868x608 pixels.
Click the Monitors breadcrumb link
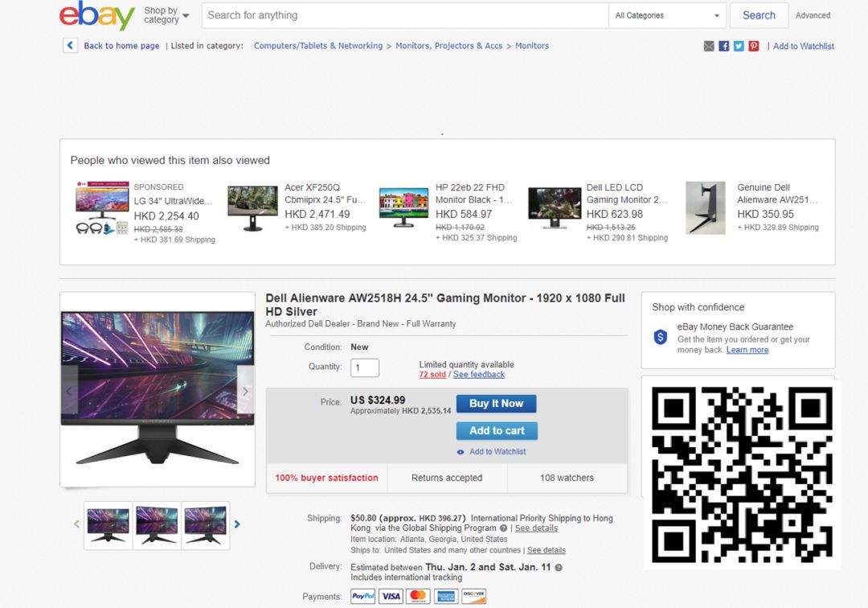click(x=531, y=46)
